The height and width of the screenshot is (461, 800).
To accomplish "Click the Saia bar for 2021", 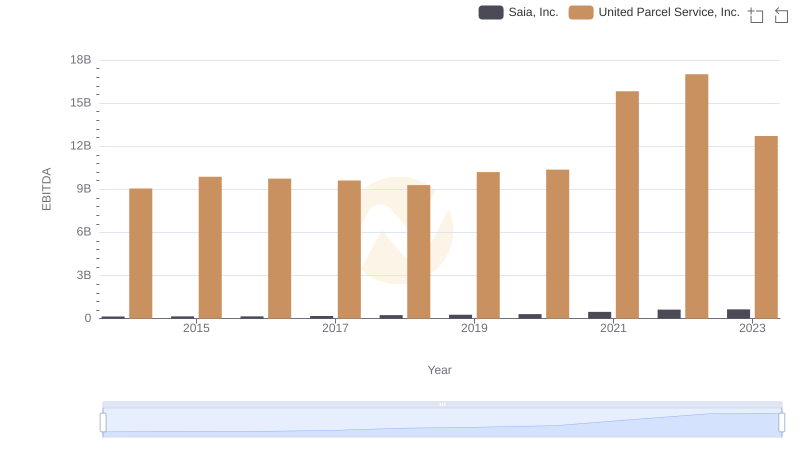I will [x=599, y=315].
